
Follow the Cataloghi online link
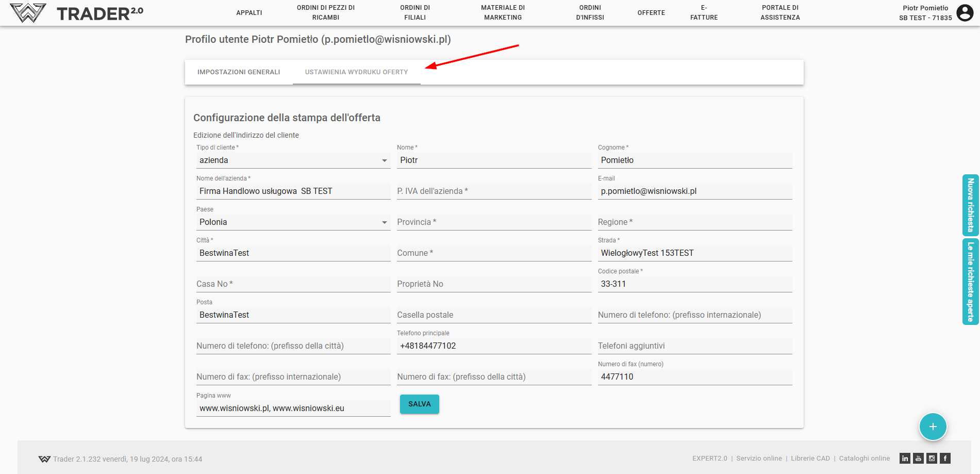[864, 459]
